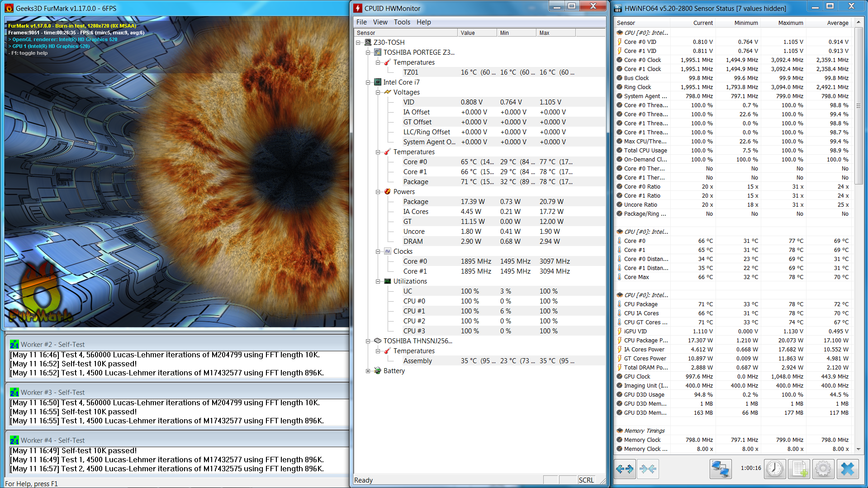Click the chip icon beside Utilizations

click(388, 281)
